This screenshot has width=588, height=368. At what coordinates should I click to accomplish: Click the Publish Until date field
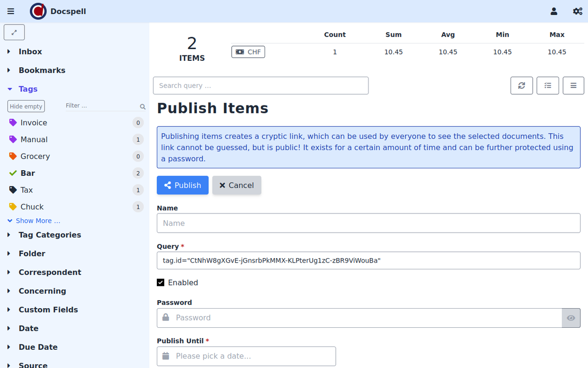pos(246,356)
